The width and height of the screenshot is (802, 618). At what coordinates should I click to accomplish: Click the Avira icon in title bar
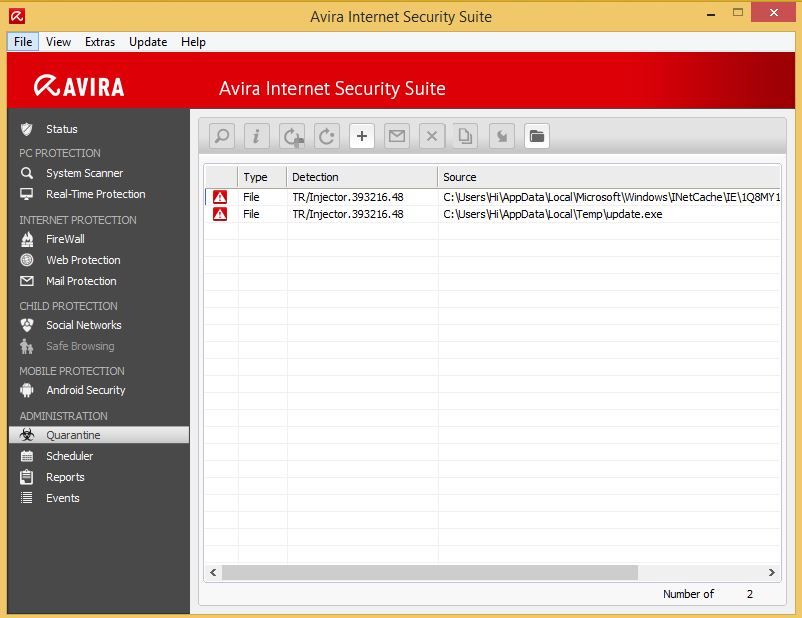pos(17,16)
